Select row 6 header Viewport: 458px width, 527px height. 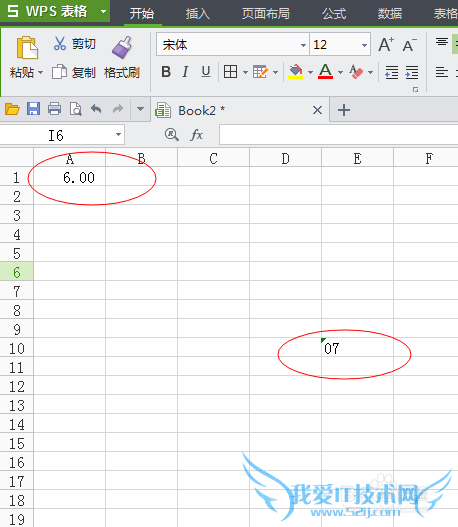[16, 272]
